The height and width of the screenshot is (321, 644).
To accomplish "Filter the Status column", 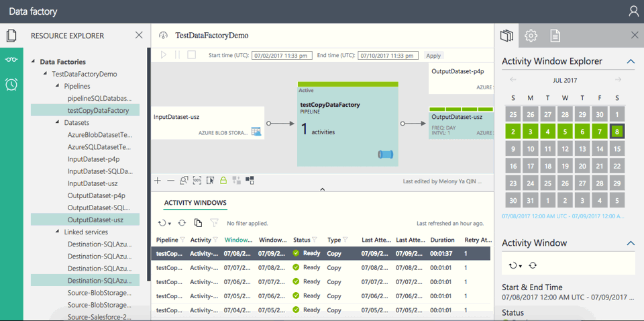I will (x=314, y=240).
